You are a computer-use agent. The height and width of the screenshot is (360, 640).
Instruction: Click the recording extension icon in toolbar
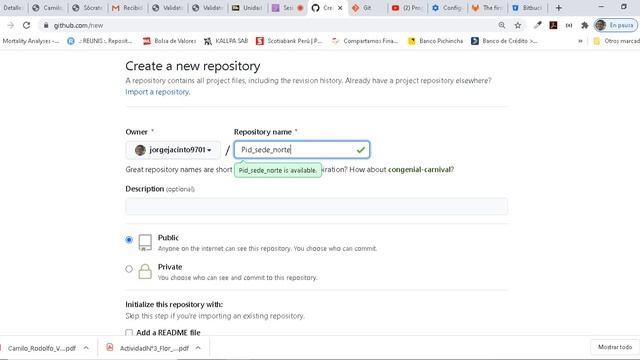click(x=569, y=25)
